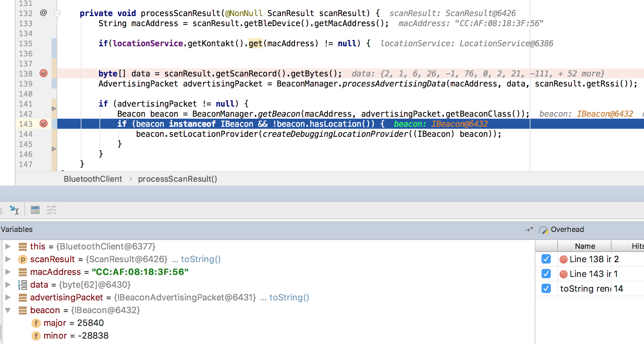The height and width of the screenshot is (344, 644).
Task: Expand the advertisingPacket variable
Action: [8, 297]
